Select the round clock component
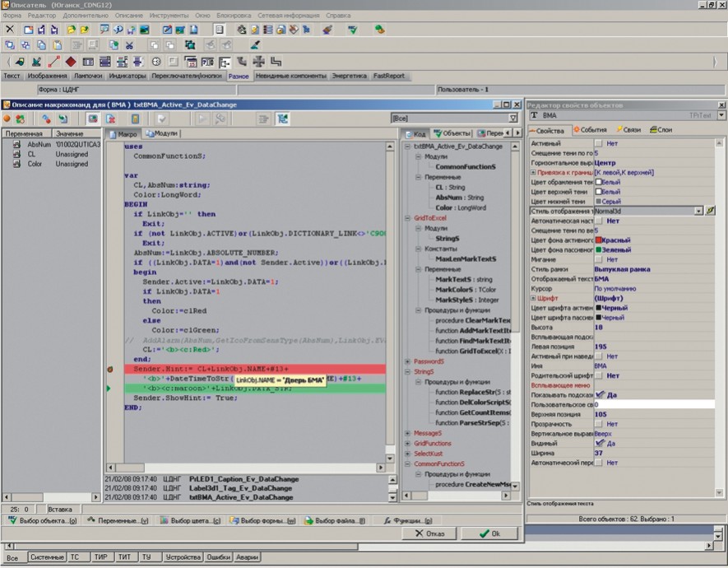728x568 pixels. pyautogui.click(x=156, y=61)
